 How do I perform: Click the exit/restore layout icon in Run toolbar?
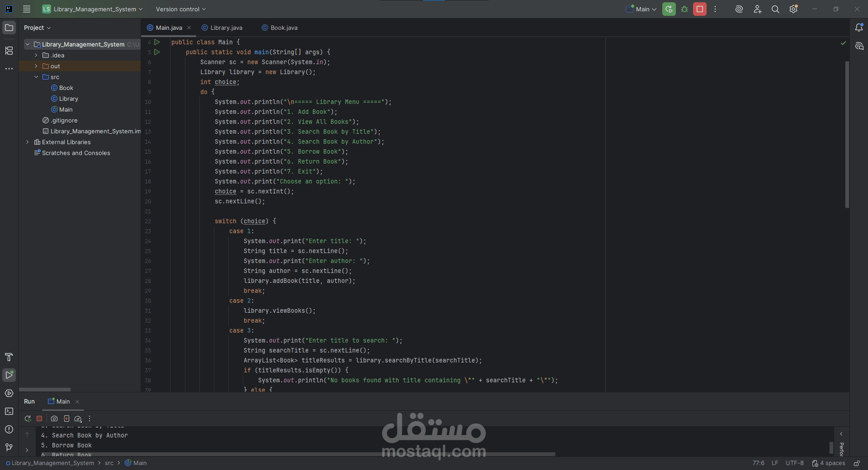tap(66, 418)
